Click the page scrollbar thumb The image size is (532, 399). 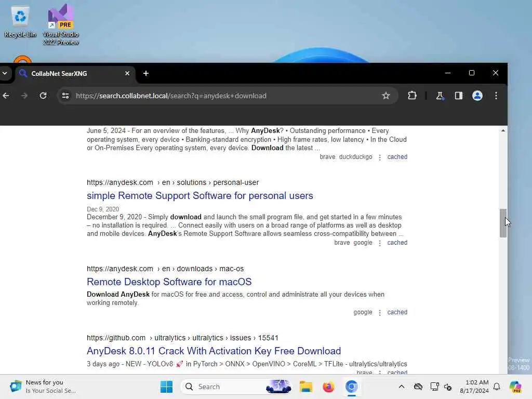(x=503, y=223)
